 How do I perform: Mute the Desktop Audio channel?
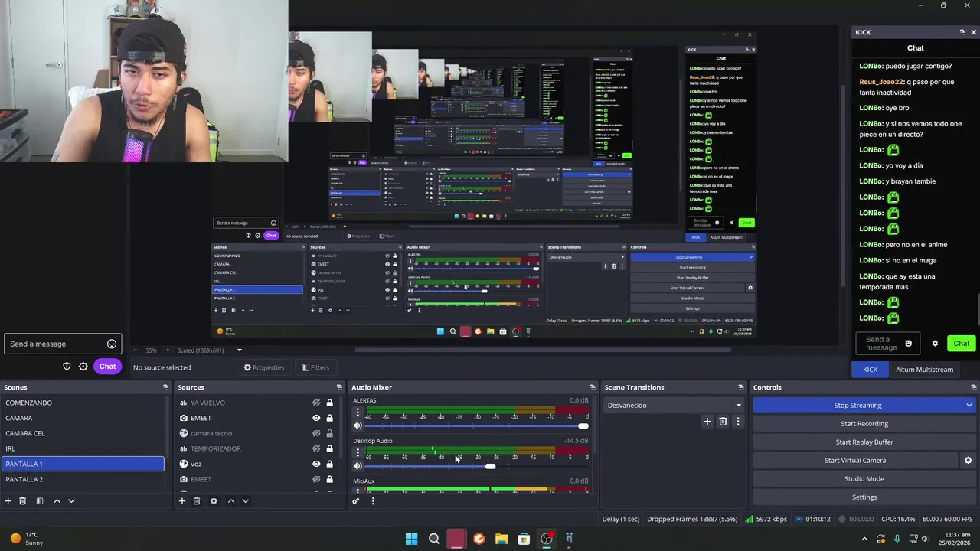click(358, 466)
